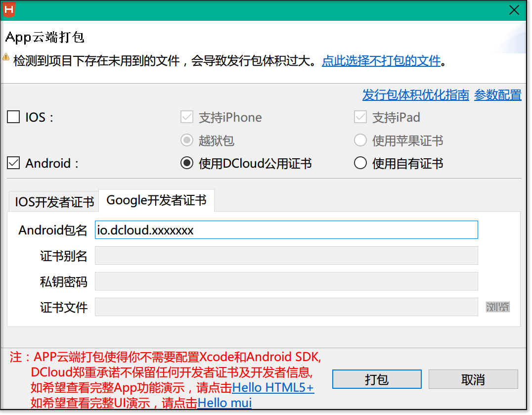Click the 浏览 browse button

click(498, 307)
